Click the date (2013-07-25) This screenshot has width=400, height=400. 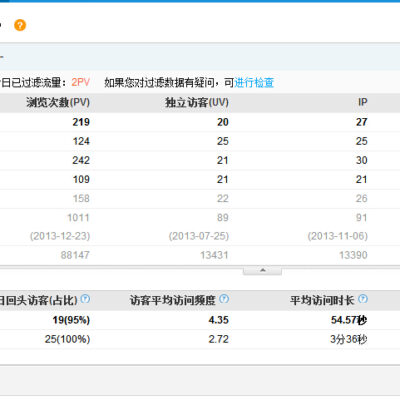pyautogui.click(x=199, y=236)
